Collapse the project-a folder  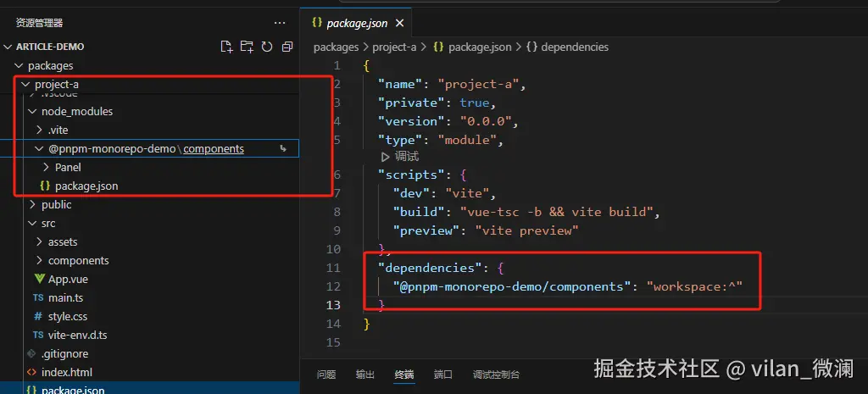[26, 84]
